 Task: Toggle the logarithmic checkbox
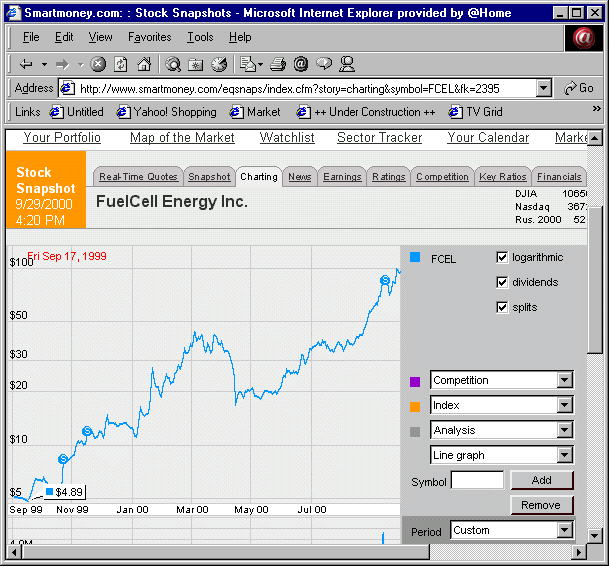502,258
